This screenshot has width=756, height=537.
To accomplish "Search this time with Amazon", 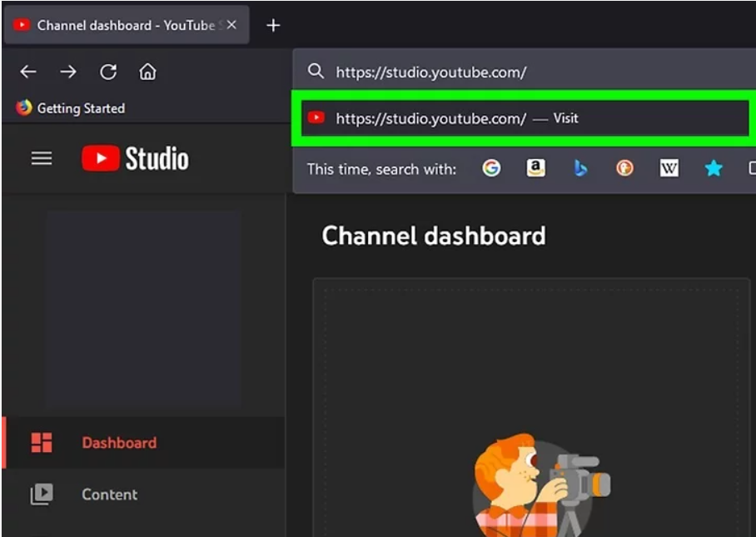I will coord(535,168).
